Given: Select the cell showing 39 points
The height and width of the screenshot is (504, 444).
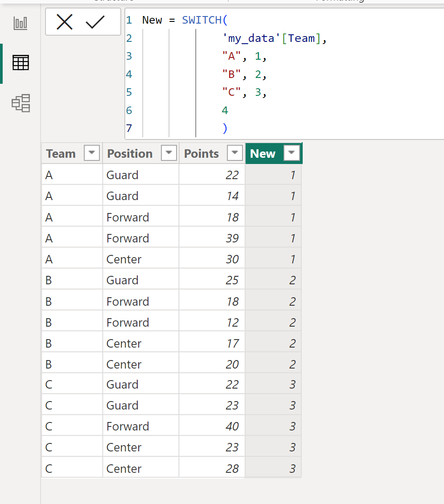Looking at the screenshot, I should [x=212, y=238].
